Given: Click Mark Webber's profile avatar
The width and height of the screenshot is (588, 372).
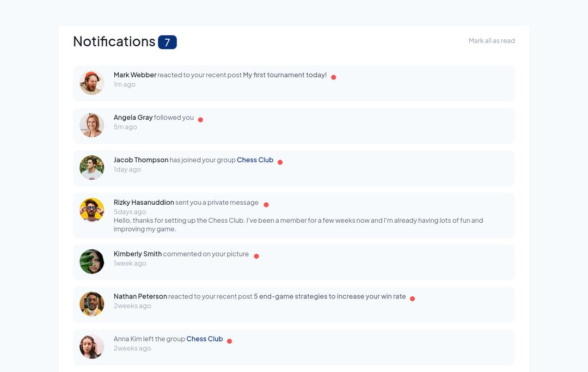Looking at the screenshot, I should pos(91,83).
